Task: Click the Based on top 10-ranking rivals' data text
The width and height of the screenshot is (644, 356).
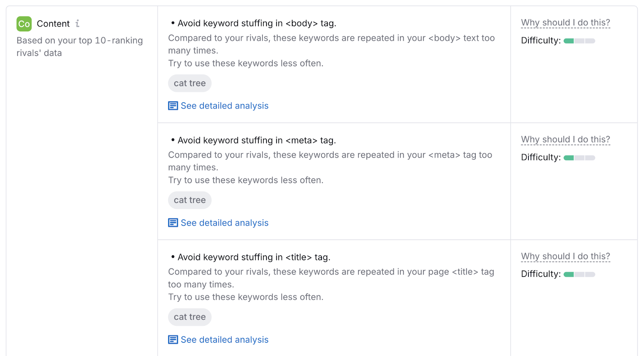Action: [79, 46]
